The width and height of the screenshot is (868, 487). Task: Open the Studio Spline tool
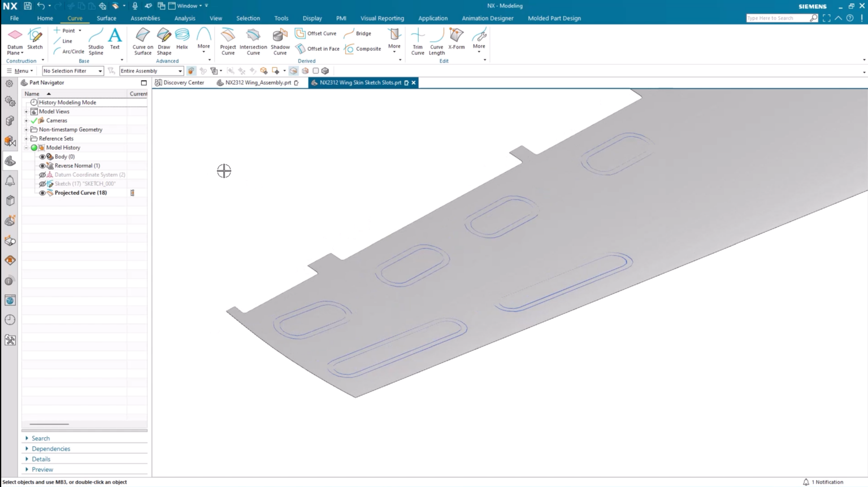[x=96, y=41]
